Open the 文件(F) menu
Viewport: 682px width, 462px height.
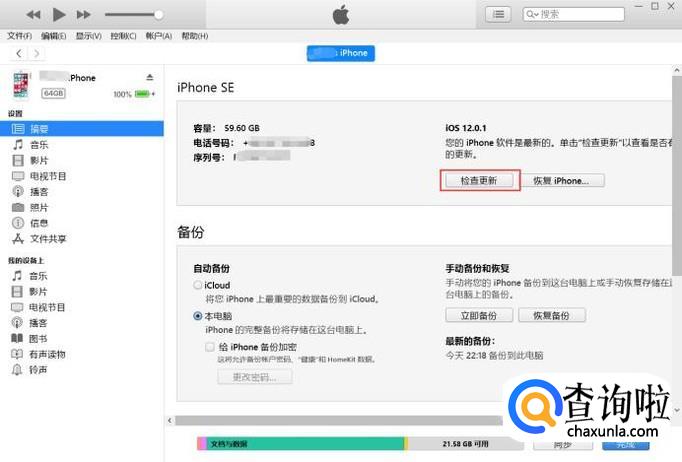[20, 36]
